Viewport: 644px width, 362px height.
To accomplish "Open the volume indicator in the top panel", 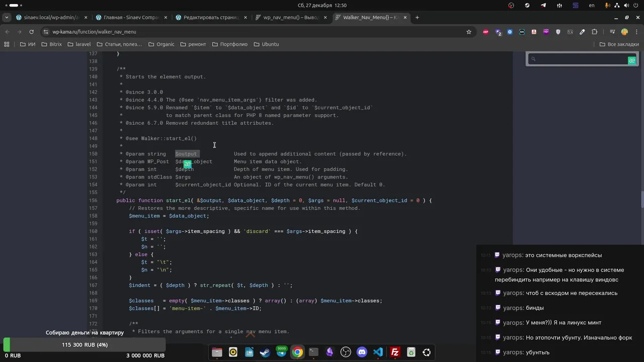I will tap(627, 5).
